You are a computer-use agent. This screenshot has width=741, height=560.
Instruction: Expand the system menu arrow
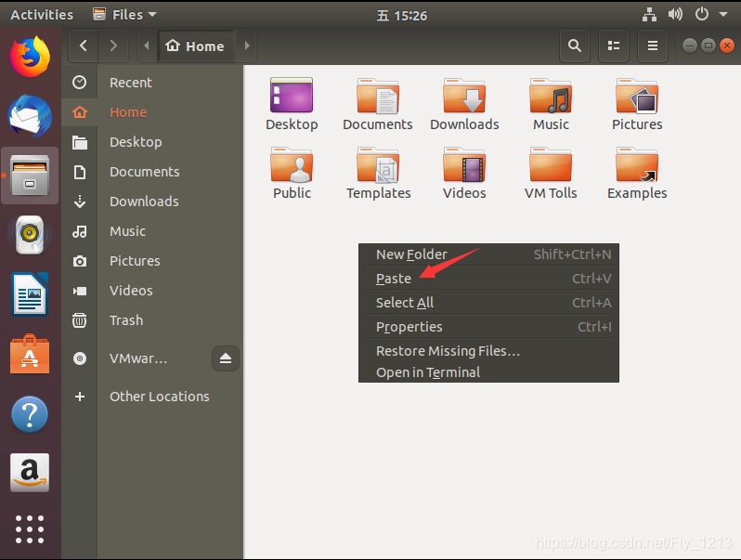coord(723,15)
